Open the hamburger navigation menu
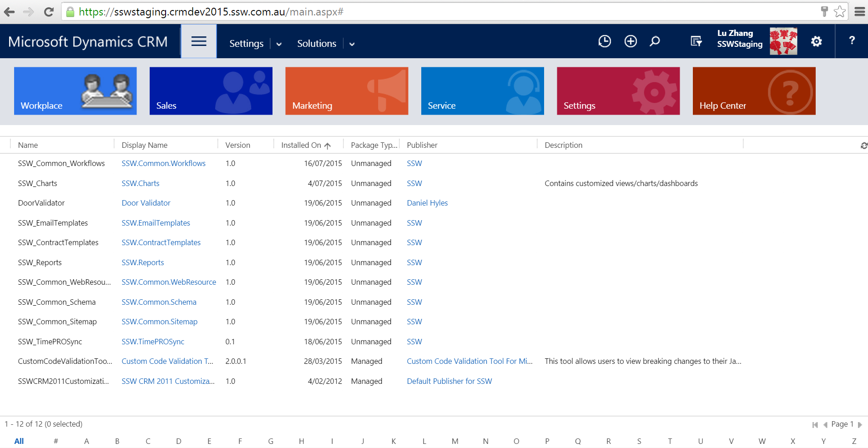Image resolution: width=868 pixels, height=448 pixels. pyautogui.click(x=199, y=41)
